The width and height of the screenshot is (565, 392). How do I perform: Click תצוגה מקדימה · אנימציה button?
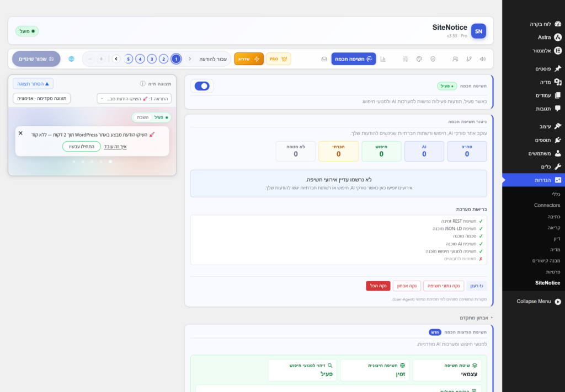(42, 99)
